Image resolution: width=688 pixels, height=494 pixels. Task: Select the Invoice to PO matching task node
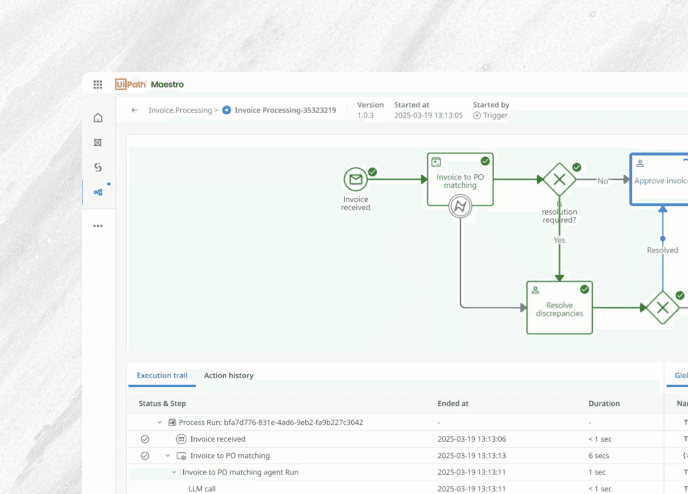coord(460,179)
